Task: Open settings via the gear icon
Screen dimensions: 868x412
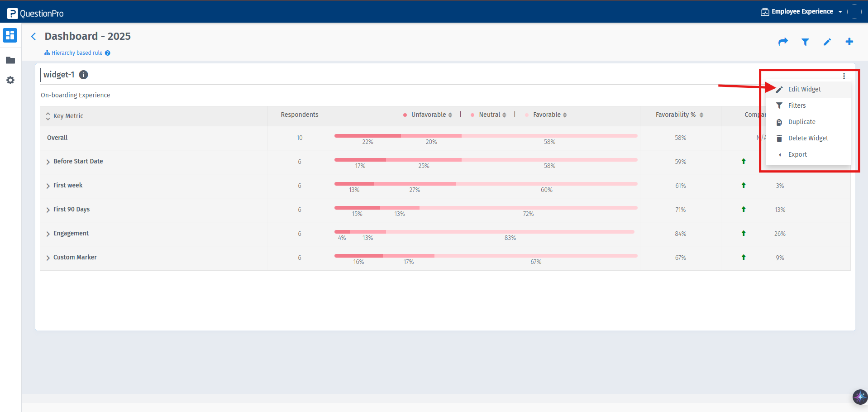Action: (x=10, y=80)
